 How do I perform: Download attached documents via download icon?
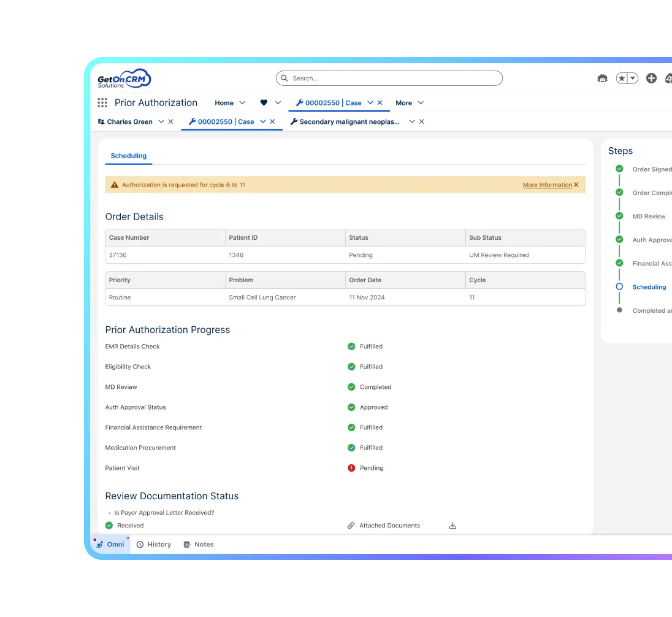(452, 526)
